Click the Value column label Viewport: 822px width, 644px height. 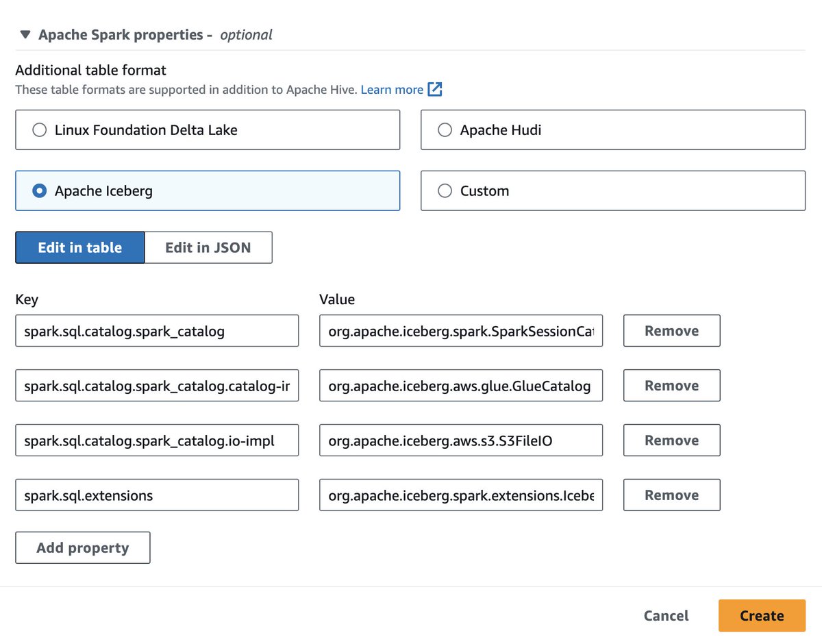(x=337, y=299)
